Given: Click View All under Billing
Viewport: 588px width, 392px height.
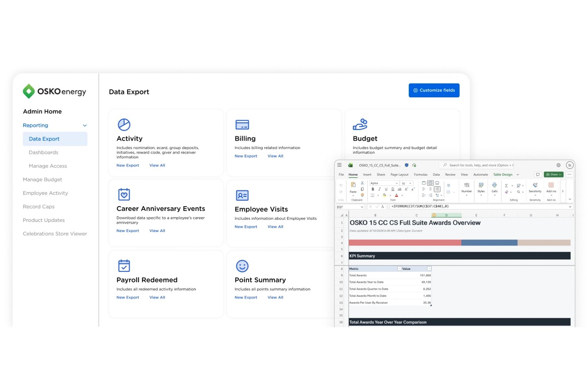Looking at the screenshot, I should click(275, 156).
